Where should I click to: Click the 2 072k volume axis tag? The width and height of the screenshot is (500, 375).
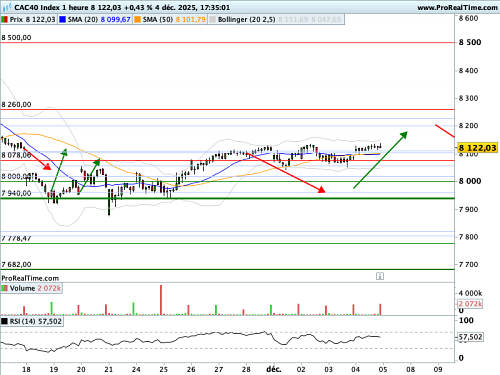coord(470,304)
